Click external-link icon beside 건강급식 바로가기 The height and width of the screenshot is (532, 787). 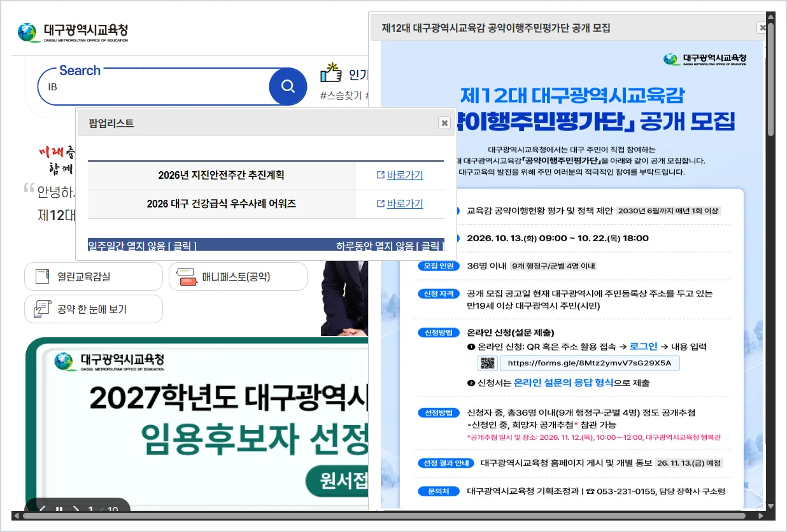point(381,204)
